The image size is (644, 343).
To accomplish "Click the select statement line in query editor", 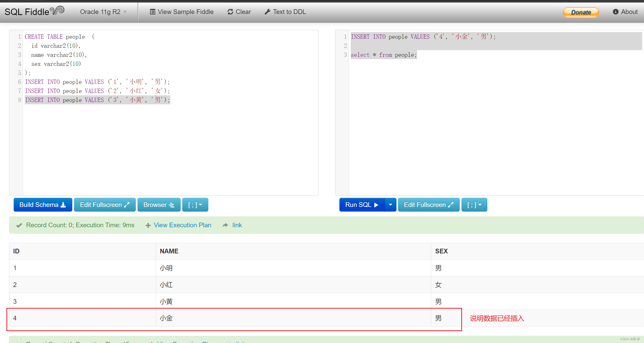I will (x=384, y=55).
